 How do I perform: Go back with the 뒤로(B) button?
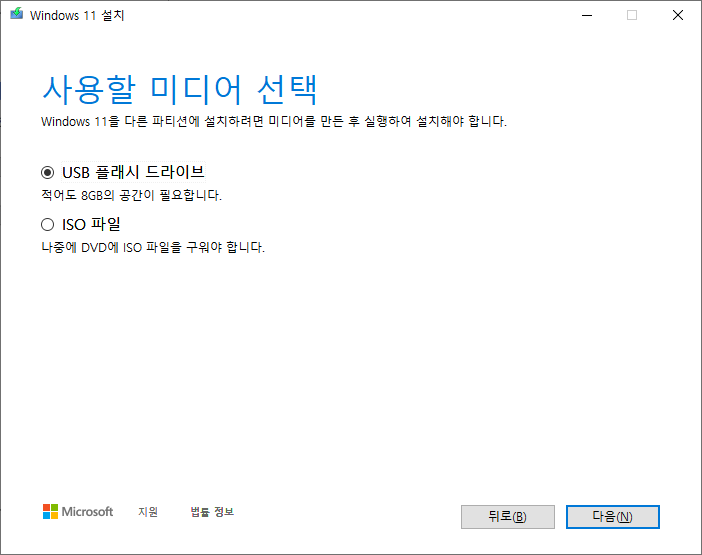(x=508, y=517)
